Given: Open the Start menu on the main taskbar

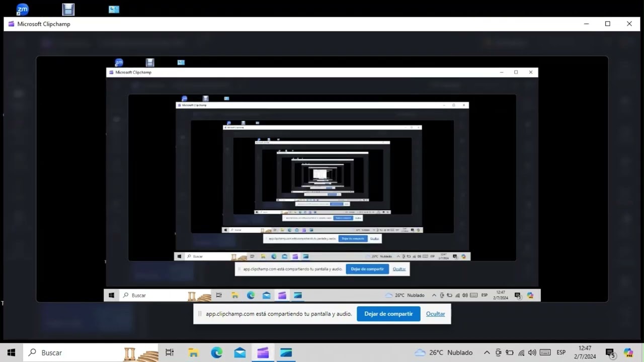Looking at the screenshot, I should pyautogui.click(x=11, y=352).
